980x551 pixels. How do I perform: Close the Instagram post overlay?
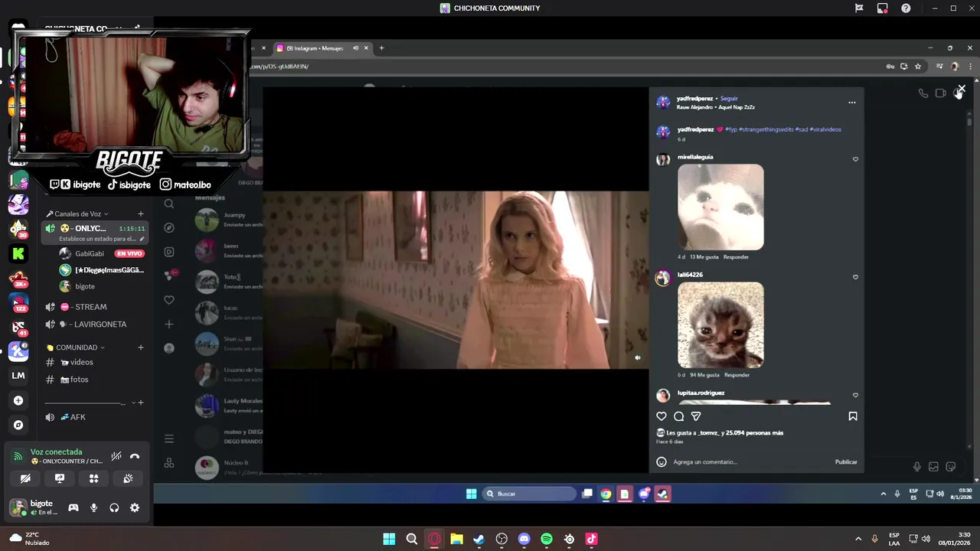click(x=962, y=89)
